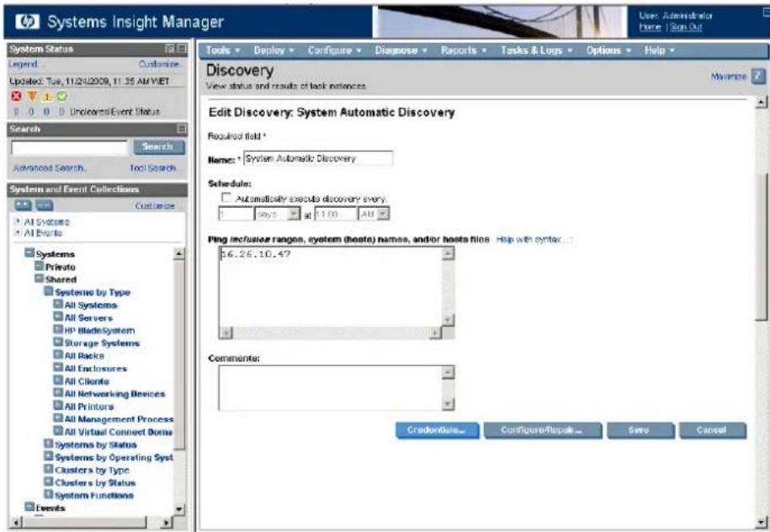Click the All Enclosures collection icon
The image size is (770, 532).
click(x=58, y=368)
